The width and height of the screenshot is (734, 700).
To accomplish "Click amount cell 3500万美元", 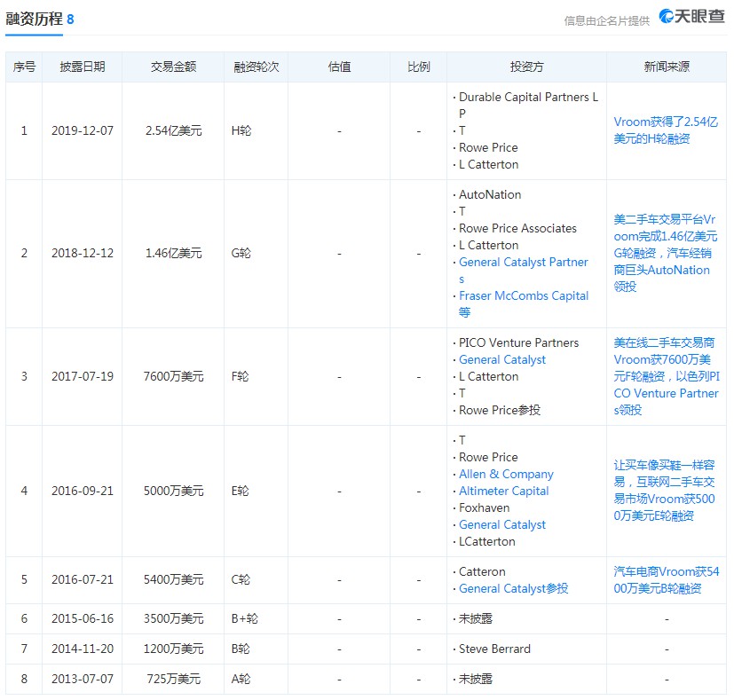I will pyautogui.click(x=173, y=619).
